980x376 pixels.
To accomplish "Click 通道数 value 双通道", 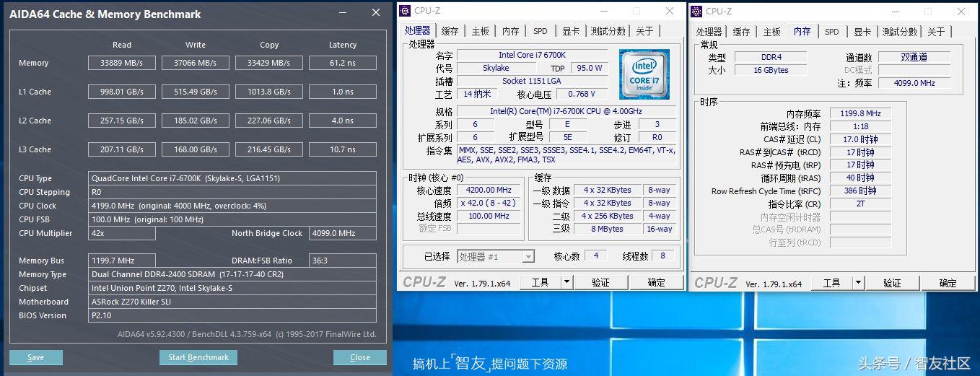I will [914, 57].
